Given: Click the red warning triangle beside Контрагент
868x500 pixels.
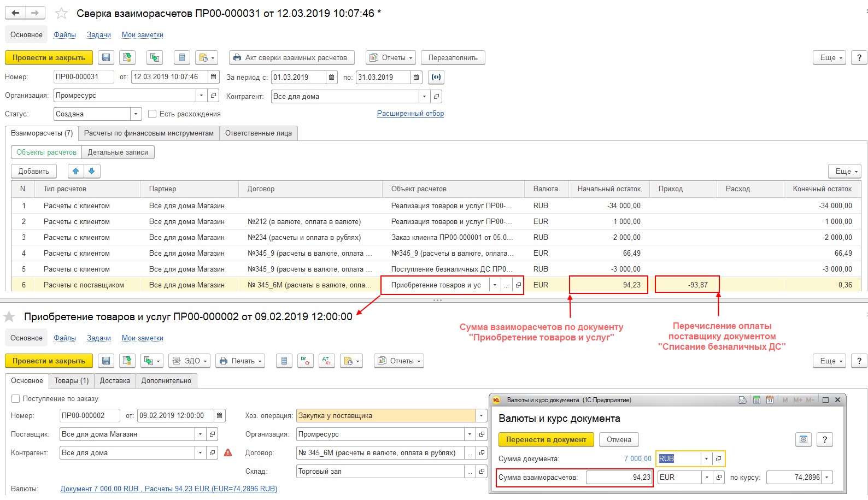Looking at the screenshot, I should tap(228, 452).
